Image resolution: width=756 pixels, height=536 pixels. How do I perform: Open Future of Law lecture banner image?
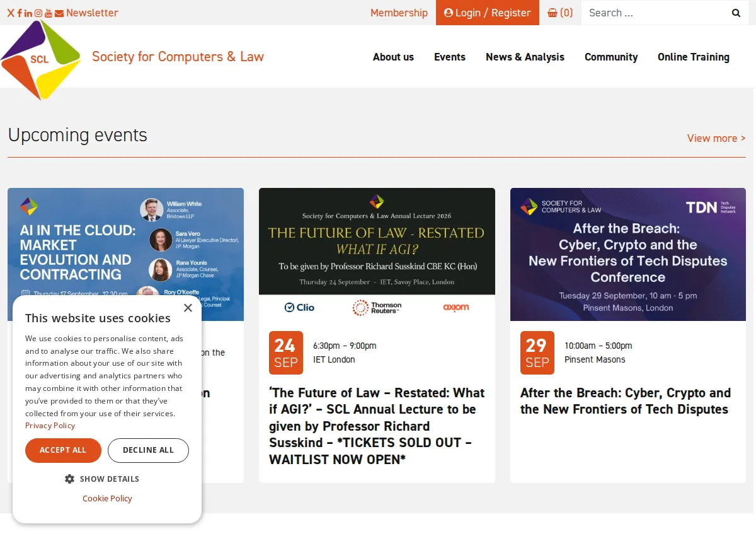377,254
